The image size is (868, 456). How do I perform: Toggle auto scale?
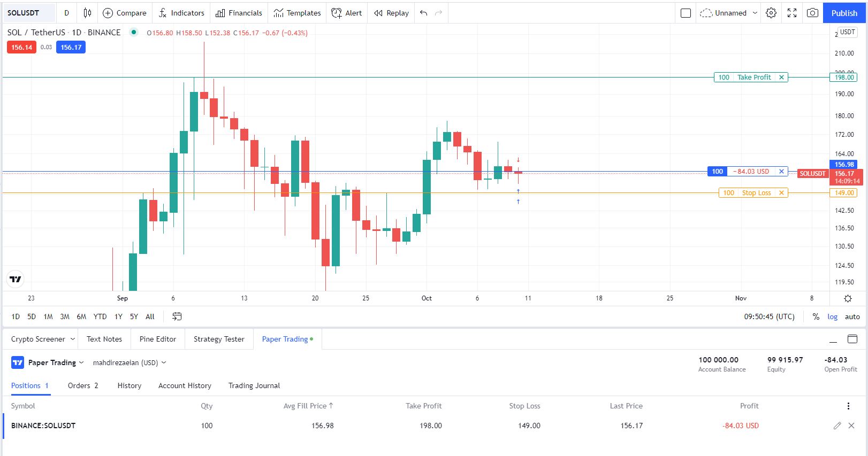852,316
